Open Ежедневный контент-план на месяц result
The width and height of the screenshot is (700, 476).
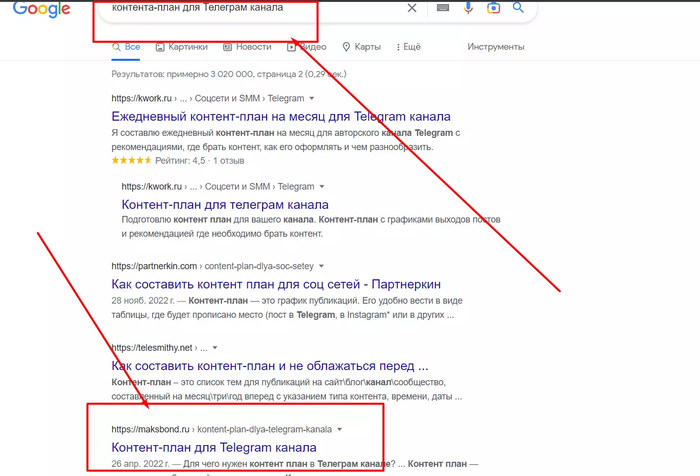[x=281, y=117]
